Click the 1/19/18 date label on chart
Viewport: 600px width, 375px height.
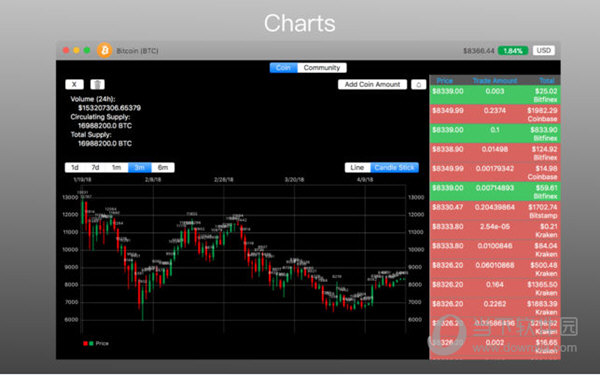click(82, 179)
